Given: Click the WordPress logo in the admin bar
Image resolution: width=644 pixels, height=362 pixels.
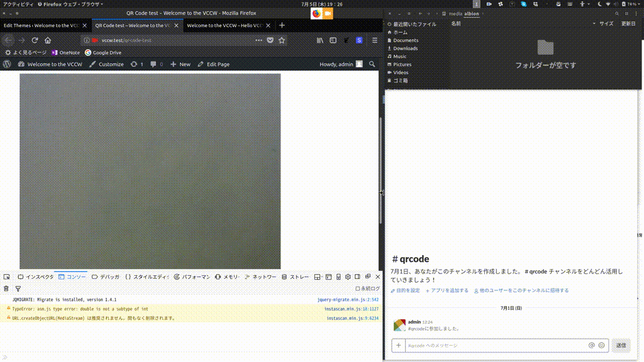Looking at the screenshot, I should [x=6, y=63].
